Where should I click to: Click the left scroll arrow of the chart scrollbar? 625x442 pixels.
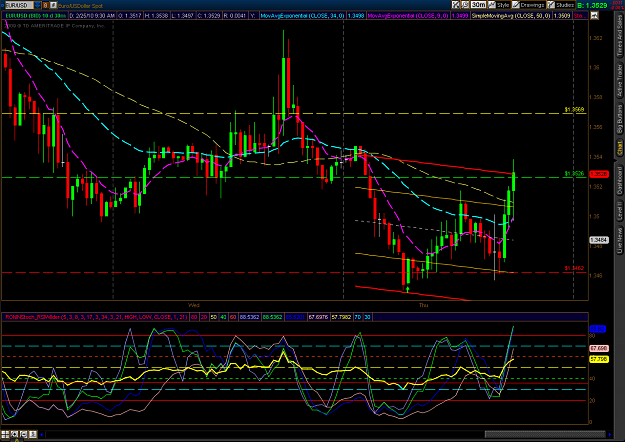tap(41, 434)
